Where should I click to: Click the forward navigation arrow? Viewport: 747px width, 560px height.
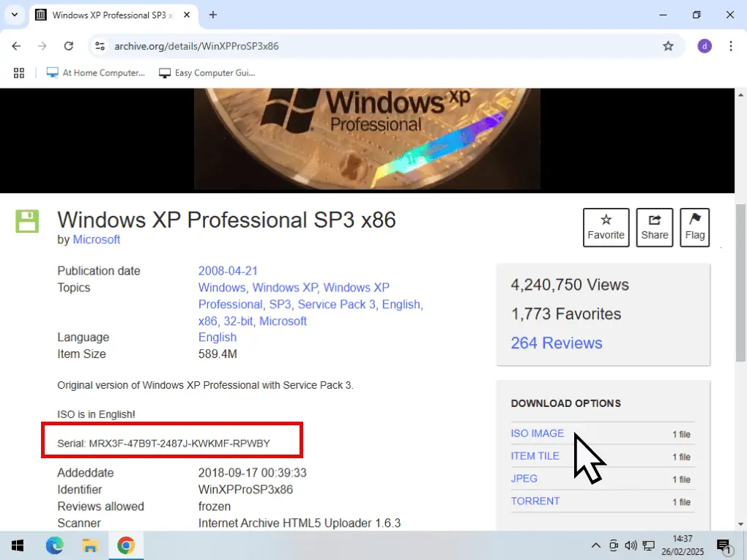42,46
